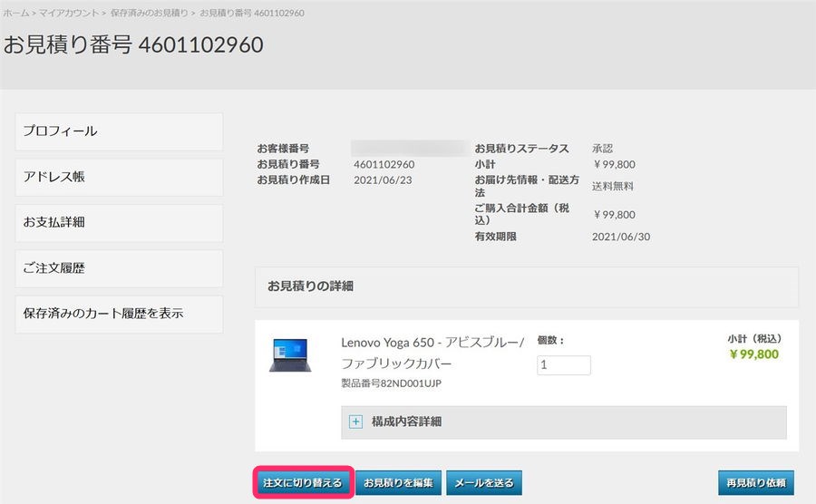This screenshot has height=504, width=816.
Task: Go to 保存済みのお見積り breadcrumb link
Action: pyautogui.click(x=149, y=13)
